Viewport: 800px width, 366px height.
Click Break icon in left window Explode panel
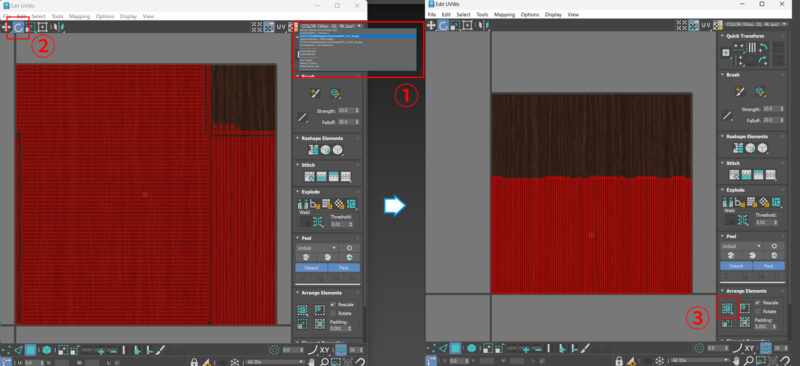[302, 204]
